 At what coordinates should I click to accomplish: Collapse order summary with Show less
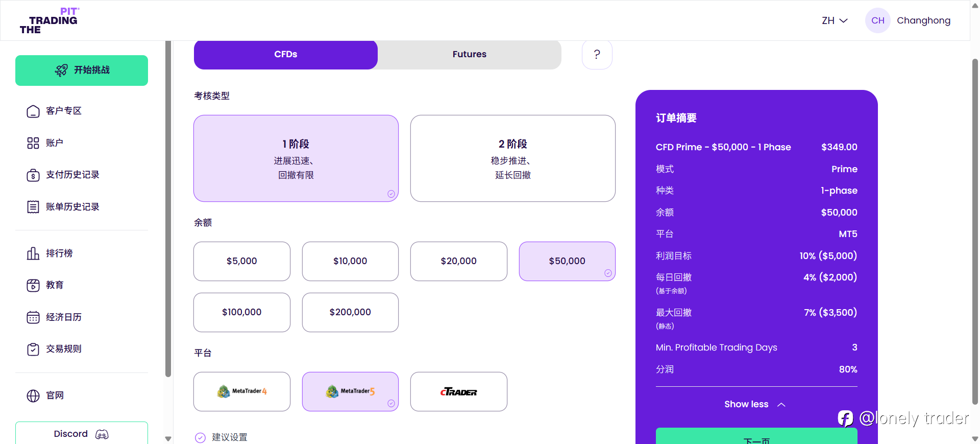[x=755, y=404]
